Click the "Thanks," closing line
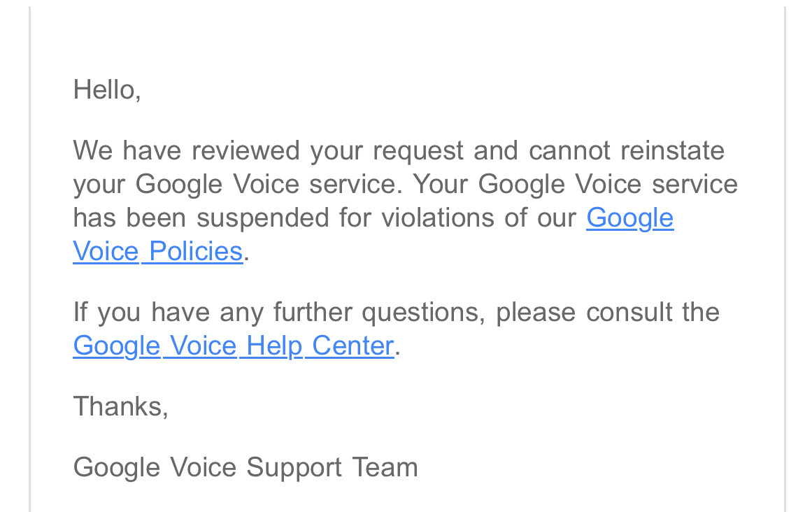This screenshot has height=512, width=812. click(121, 406)
